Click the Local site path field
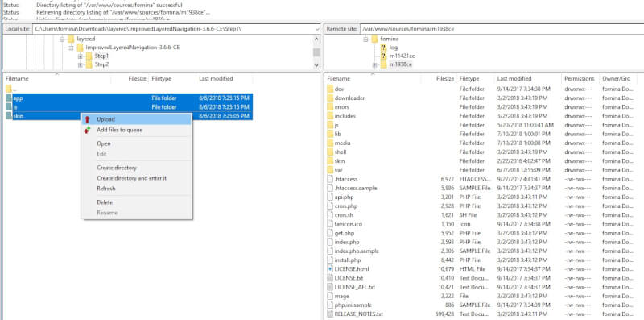Image resolution: width=644 pixels, height=320 pixels. coord(173,29)
